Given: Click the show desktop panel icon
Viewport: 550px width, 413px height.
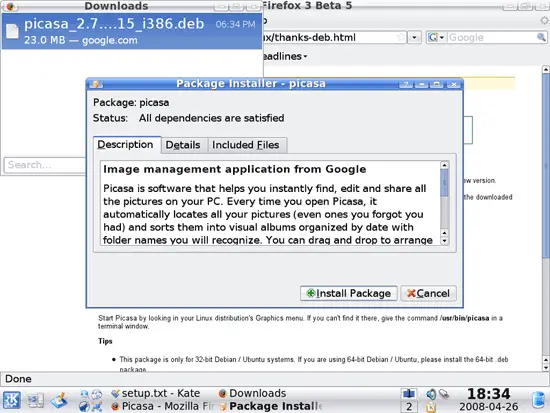Looking at the screenshot, I should click(35, 400).
